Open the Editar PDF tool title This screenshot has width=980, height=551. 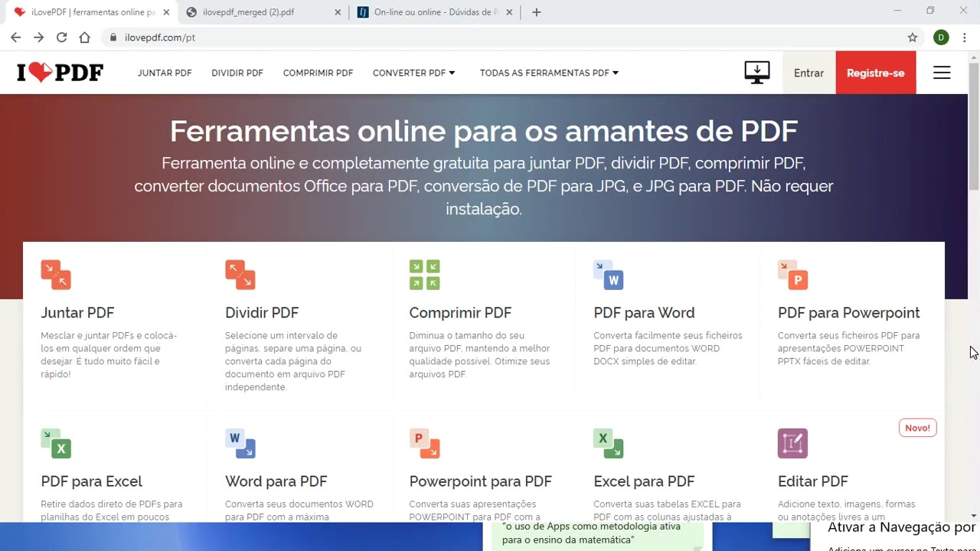(x=813, y=481)
